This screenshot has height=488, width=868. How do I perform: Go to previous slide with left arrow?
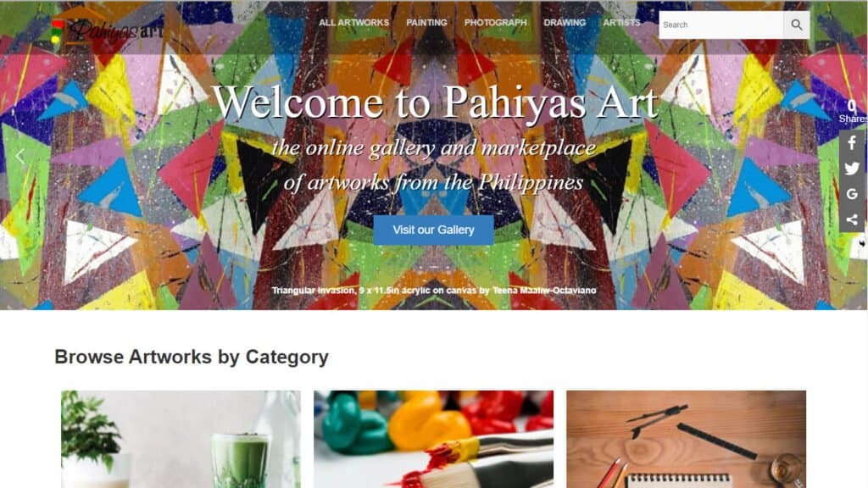point(20,157)
